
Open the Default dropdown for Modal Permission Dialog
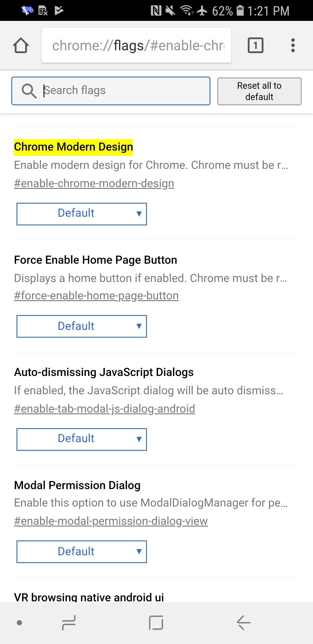click(81, 551)
